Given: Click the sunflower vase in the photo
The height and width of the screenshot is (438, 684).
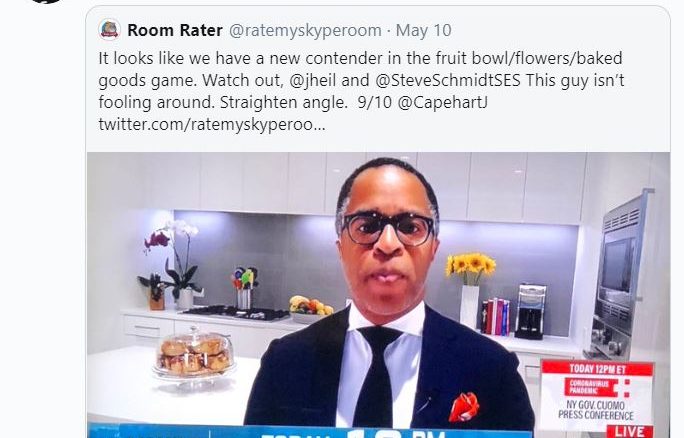Looking at the screenshot, I should click(470, 290).
